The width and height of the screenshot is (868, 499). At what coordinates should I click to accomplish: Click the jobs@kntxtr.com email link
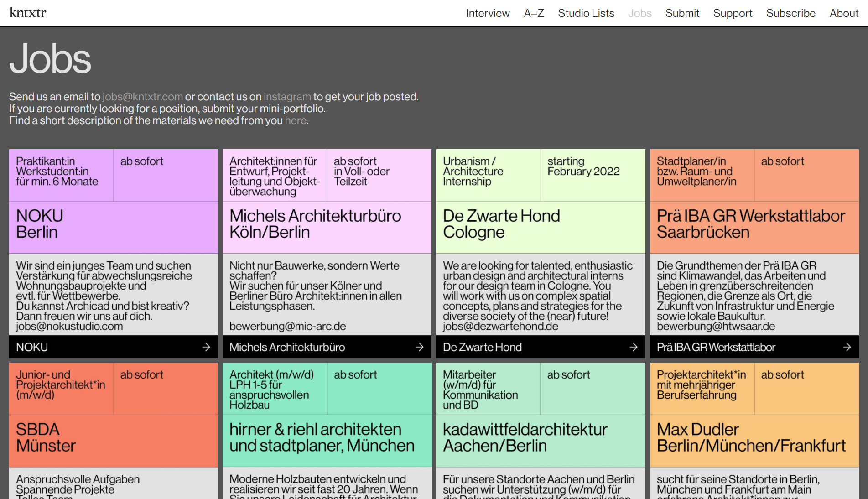click(142, 97)
